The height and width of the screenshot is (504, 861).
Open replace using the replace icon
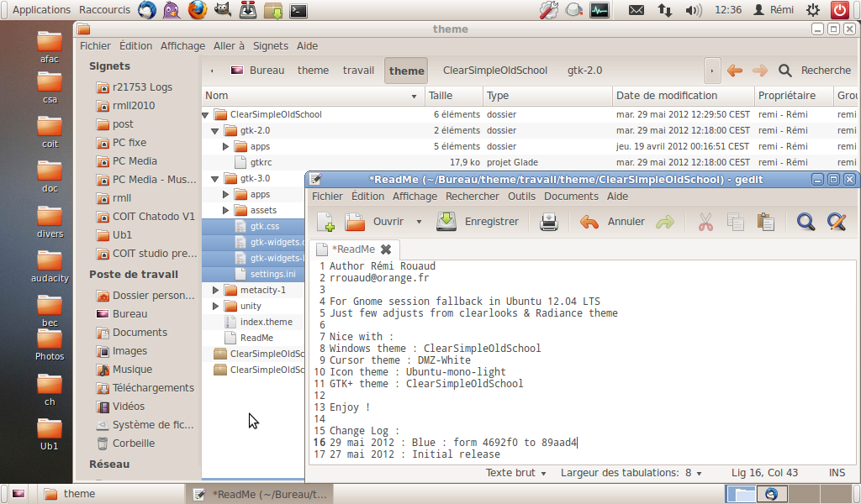[x=836, y=222]
